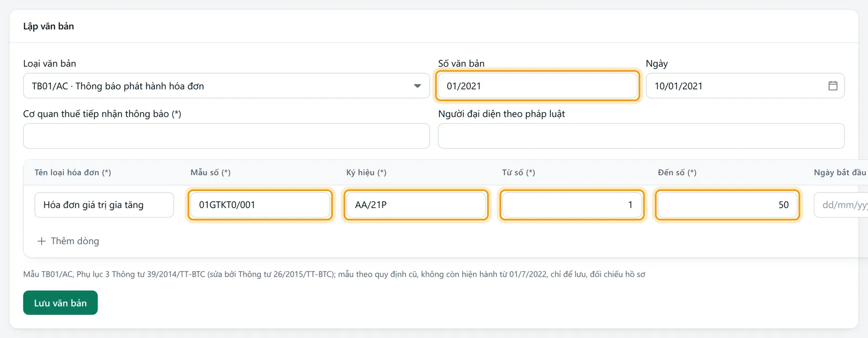This screenshot has width=868, height=338.
Task: Click the Tên loại hóa đơn field
Action: pos(104,205)
